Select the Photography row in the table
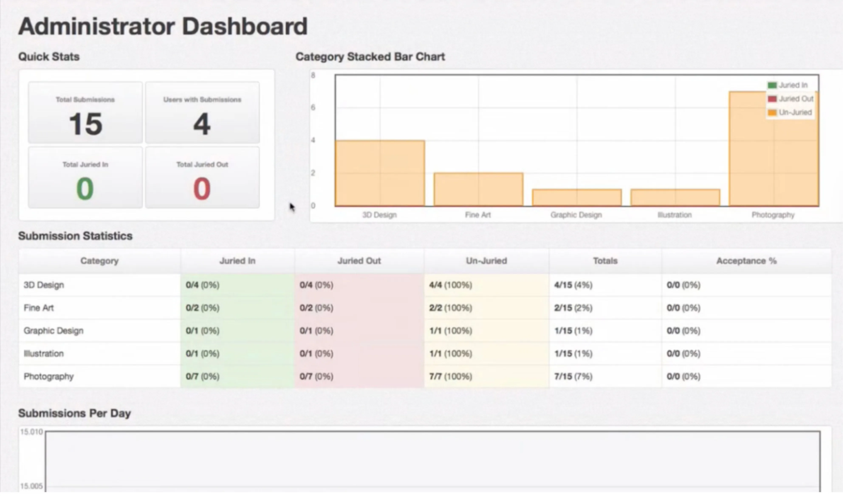This screenshot has height=504, width=843. point(100,376)
